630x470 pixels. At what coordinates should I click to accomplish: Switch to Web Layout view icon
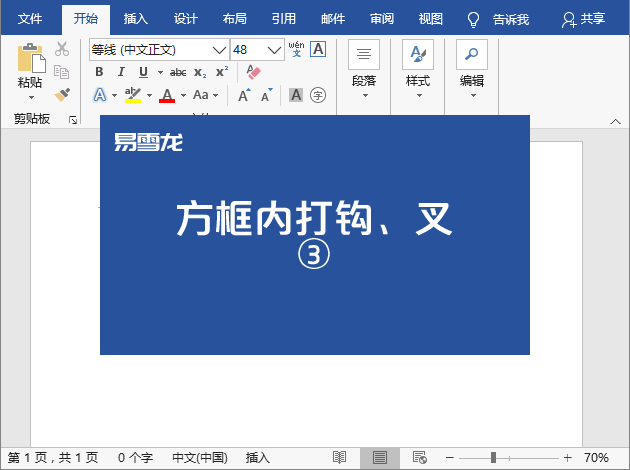tap(420, 458)
